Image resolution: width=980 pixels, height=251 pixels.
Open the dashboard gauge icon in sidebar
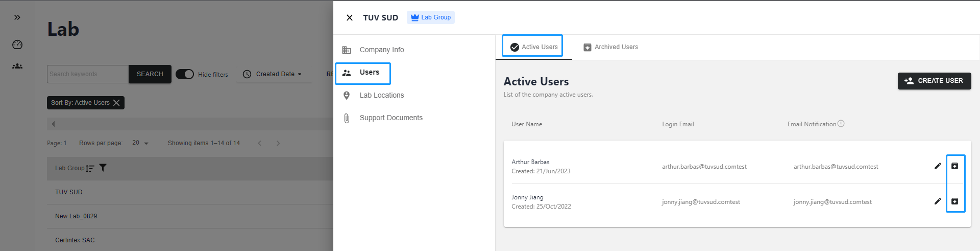pos(17,44)
